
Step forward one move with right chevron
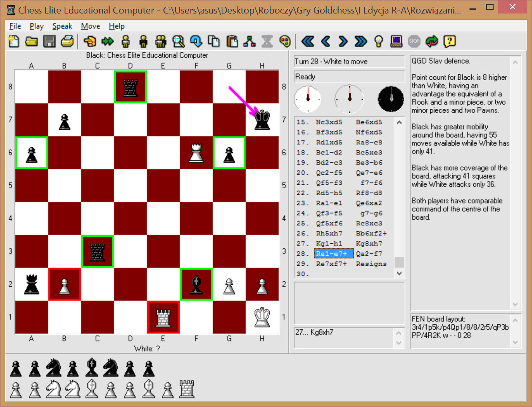pyautogui.click(x=343, y=41)
